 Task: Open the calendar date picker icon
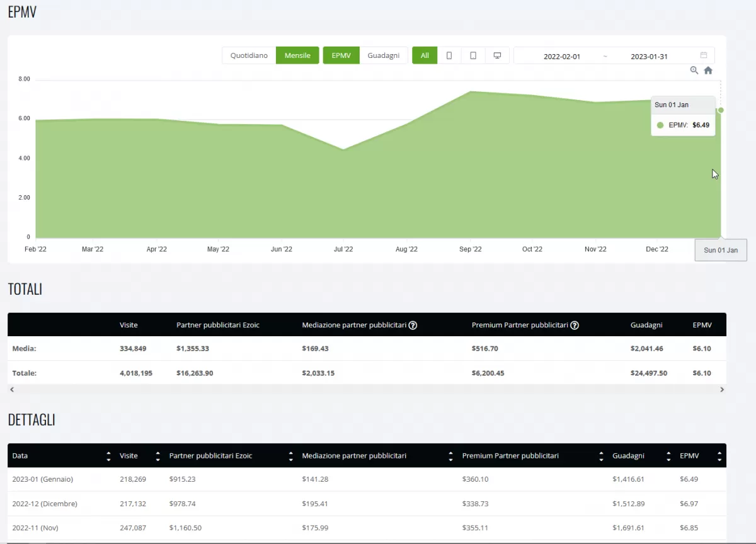(704, 55)
